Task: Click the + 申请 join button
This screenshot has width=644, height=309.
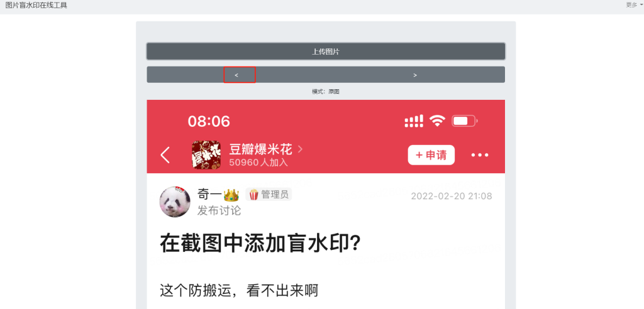Action: pos(431,154)
